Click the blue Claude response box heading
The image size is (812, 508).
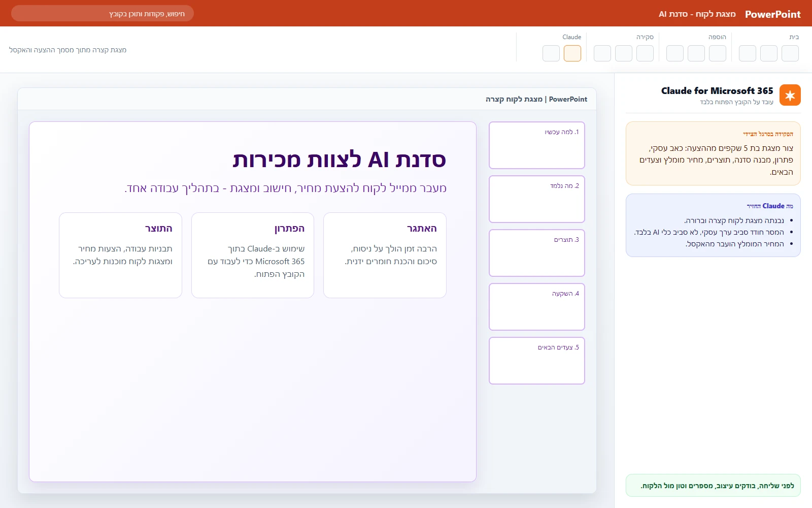[770, 206]
